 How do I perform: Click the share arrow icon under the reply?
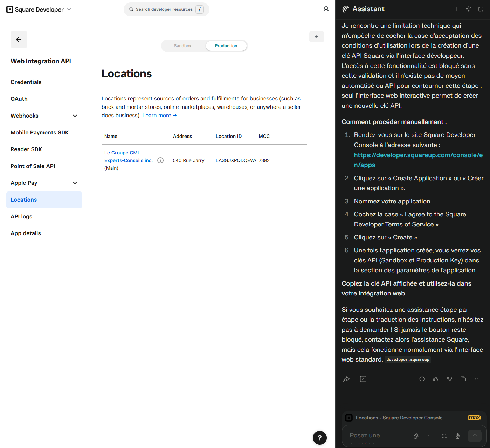[x=346, y=379]
